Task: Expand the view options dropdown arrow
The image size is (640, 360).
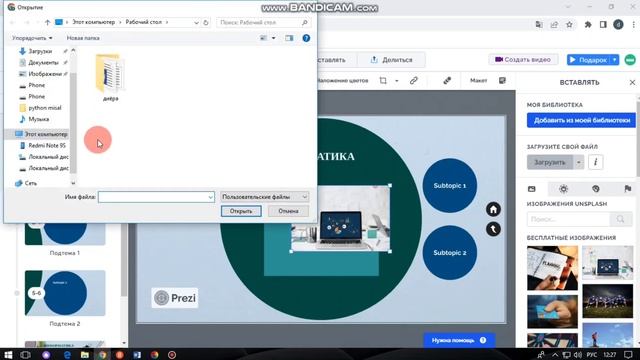Action: (273, 38)
